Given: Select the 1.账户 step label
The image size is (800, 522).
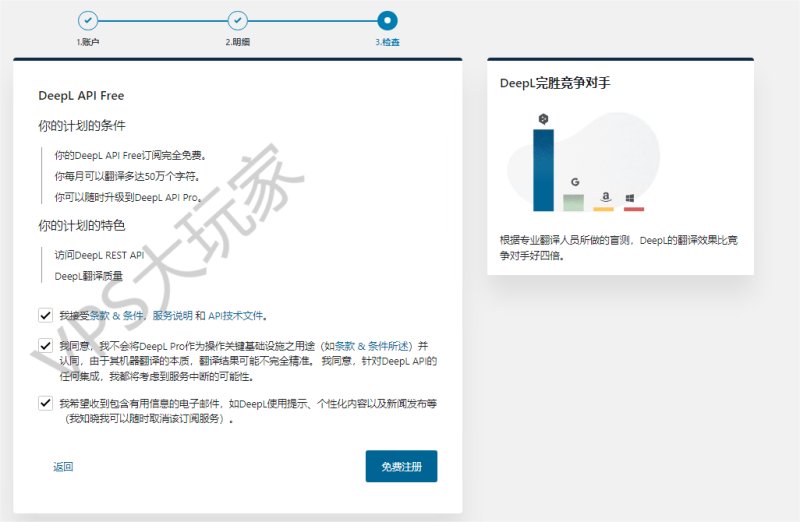Looking at the screenshot, I should pos(88,42).
